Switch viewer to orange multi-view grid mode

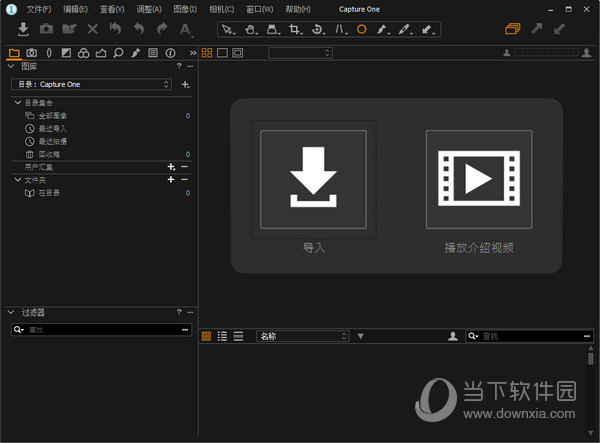[x=207, y=53]
